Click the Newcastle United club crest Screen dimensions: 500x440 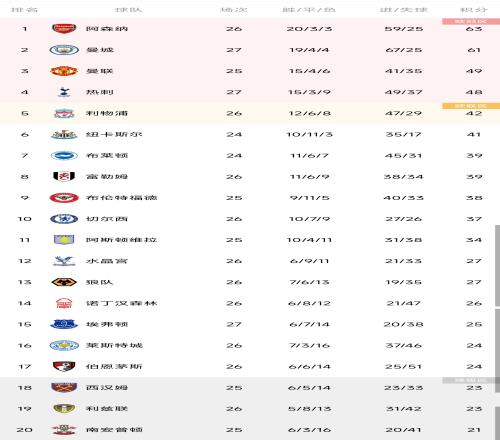pyautogui.click(x=64, y=134)
